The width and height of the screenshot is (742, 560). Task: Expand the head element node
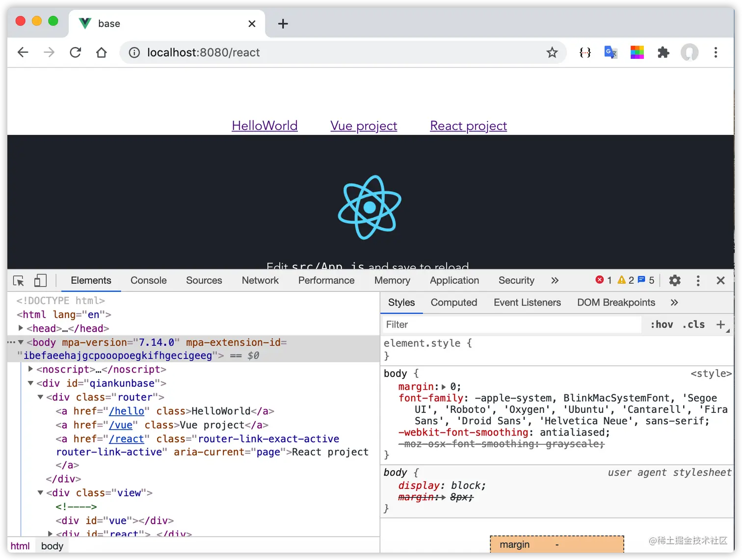click(x=21, y=328)
